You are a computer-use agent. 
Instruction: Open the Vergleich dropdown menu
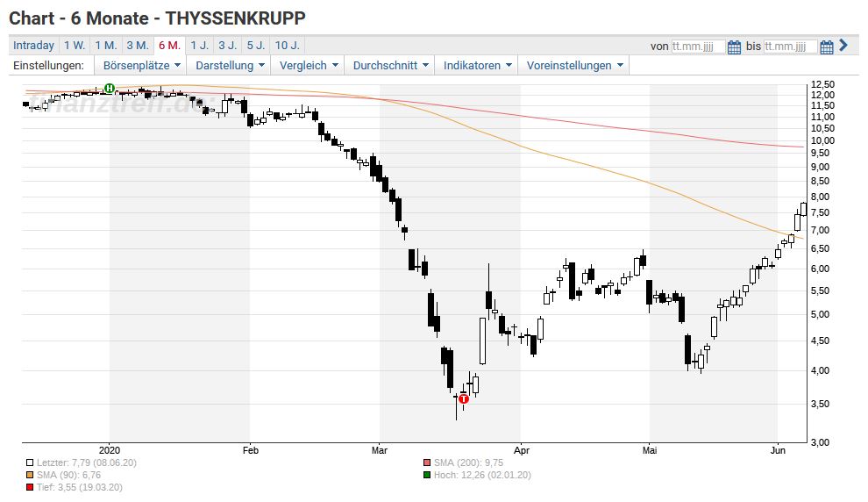308,65
